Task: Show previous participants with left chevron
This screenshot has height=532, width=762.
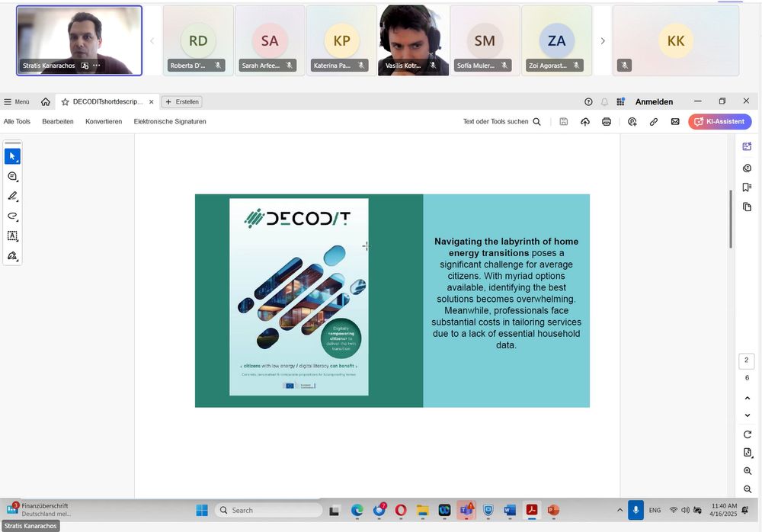Action: 152,41
